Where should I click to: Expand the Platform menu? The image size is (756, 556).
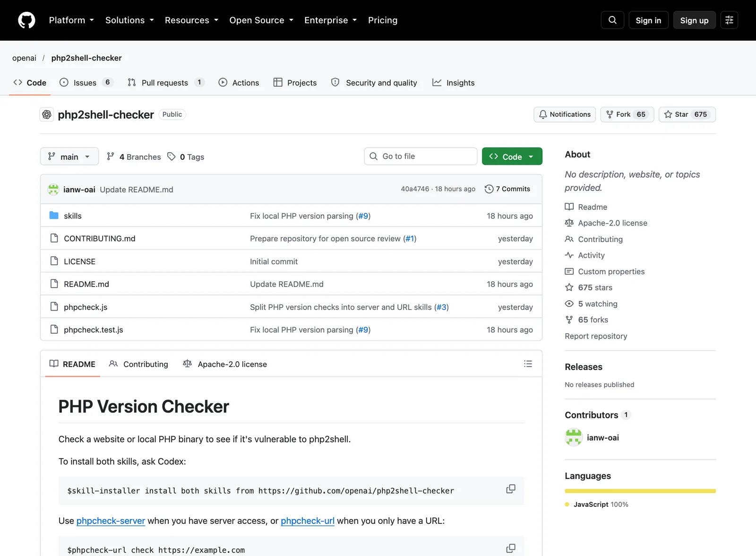coord(71,20)
